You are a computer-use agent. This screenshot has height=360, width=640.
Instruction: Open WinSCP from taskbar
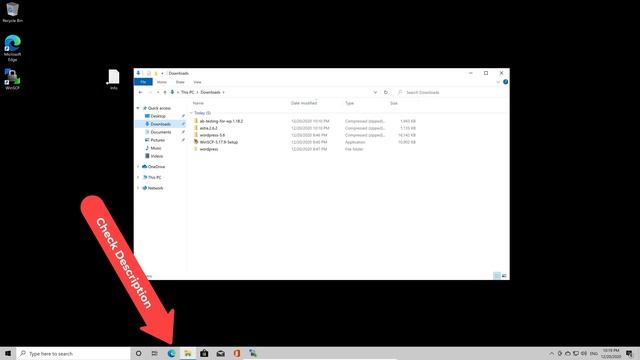tap(253, 353)
